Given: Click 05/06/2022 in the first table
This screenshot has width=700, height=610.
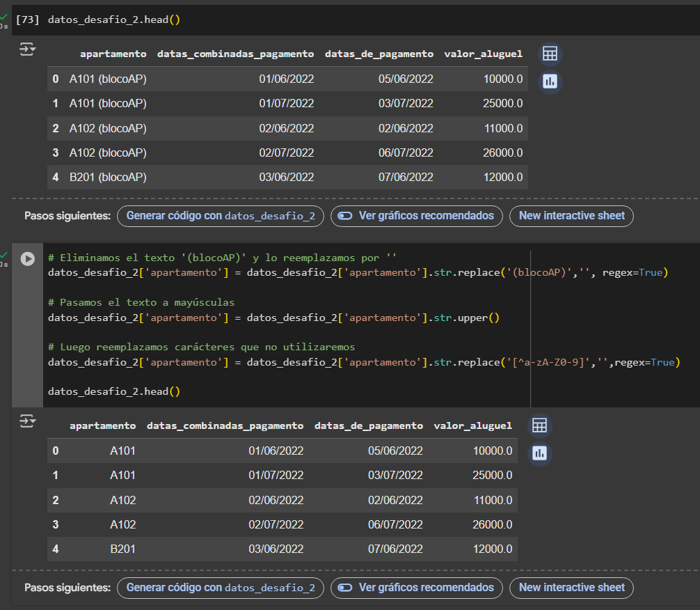Looking at the screenshot, I should click(x=406, y=79).
